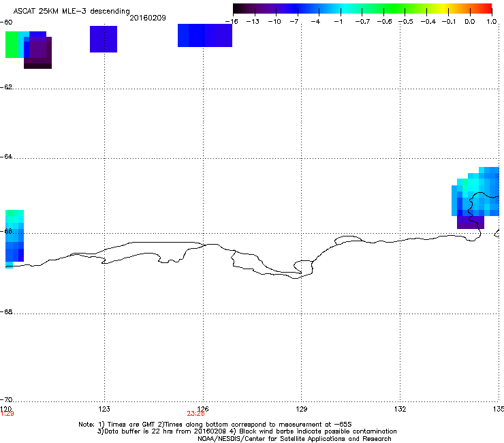Pick the black end of the color scale
Screen dimensions: 504x443
(238, 9)
